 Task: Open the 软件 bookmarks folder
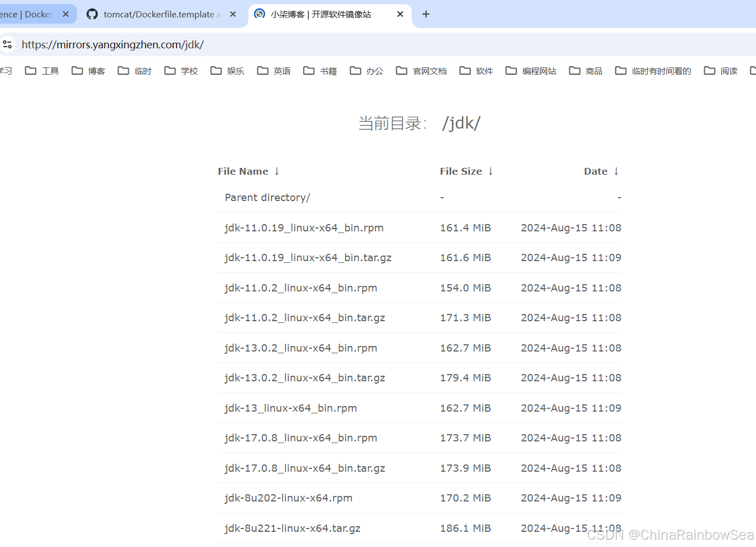click(485, 71)
